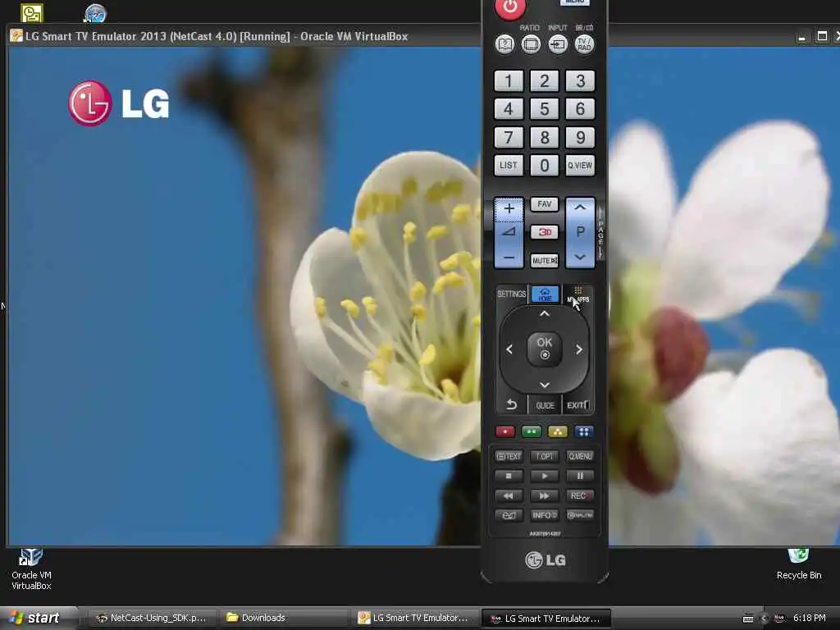Open SETTINGS on the remote
840x630 pixels.
[x=512, y=294]
